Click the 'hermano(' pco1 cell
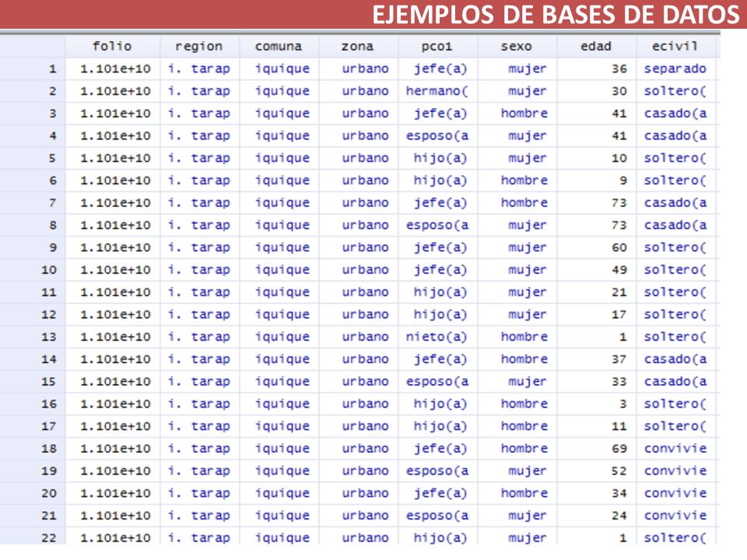The width and height of the screenshot is (747, 560). pos(437,92)
